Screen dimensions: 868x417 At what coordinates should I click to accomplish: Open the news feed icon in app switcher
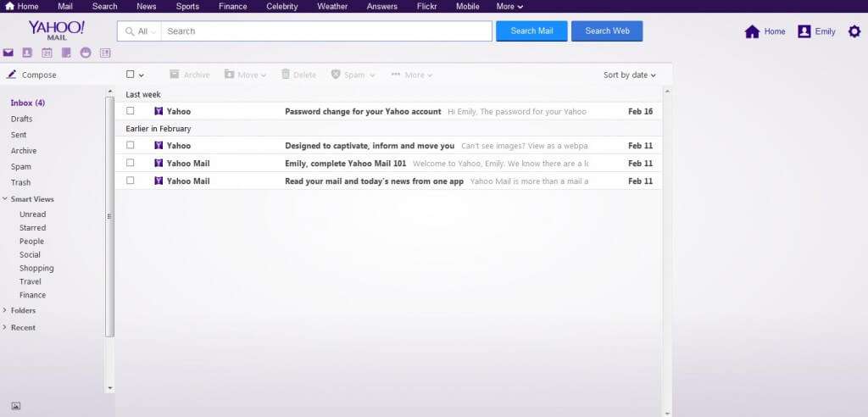coord(105,53)
